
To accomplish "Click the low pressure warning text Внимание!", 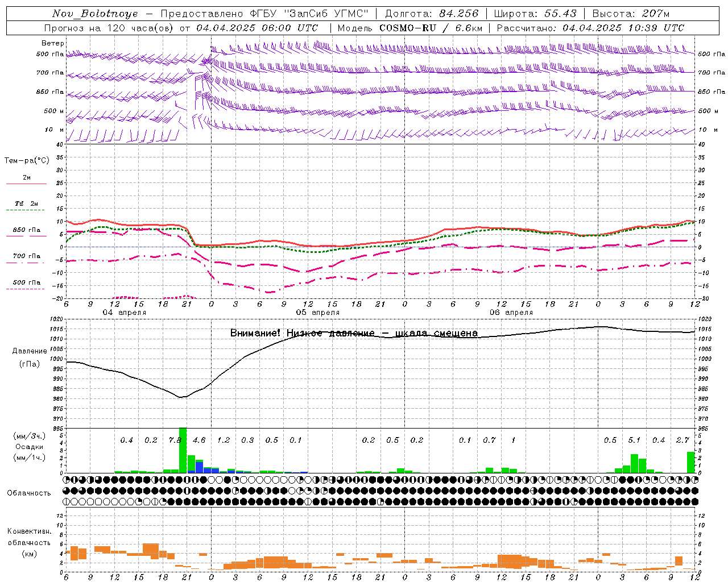I will pyautogui.click(x=255, y=333).
